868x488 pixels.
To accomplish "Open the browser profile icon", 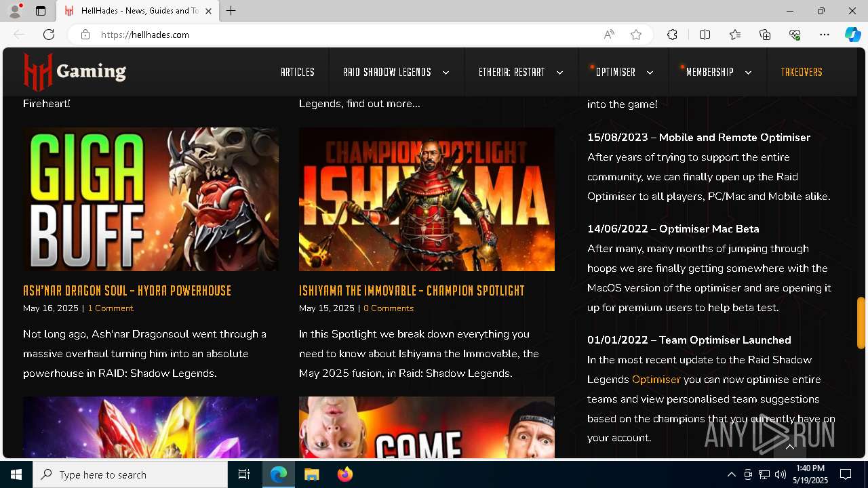I will (15, 11).
